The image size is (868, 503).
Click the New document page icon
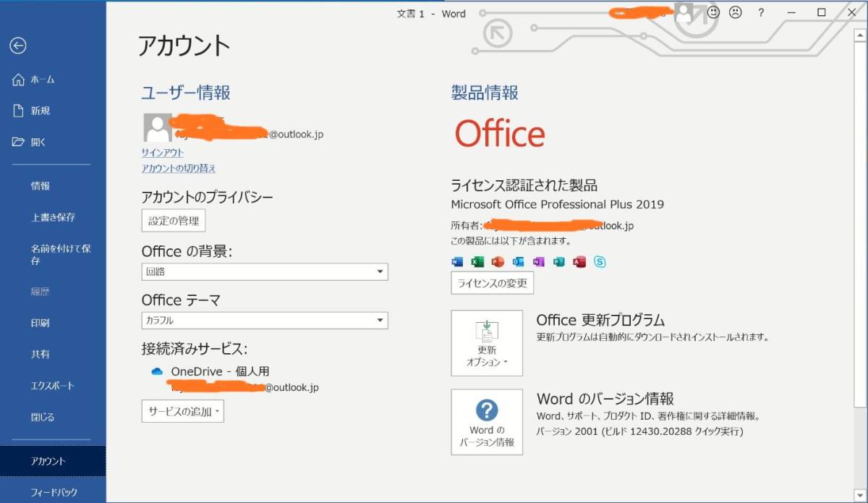coord(19,111)
